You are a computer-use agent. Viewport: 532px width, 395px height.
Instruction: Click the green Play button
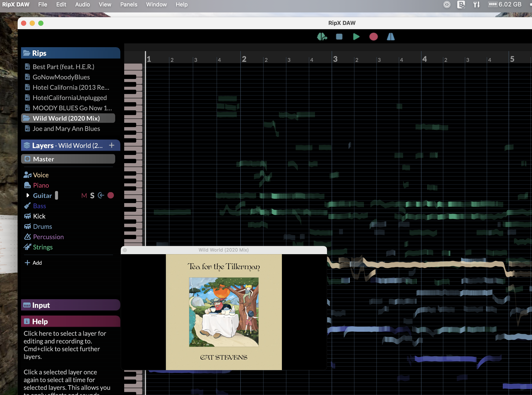356,36
